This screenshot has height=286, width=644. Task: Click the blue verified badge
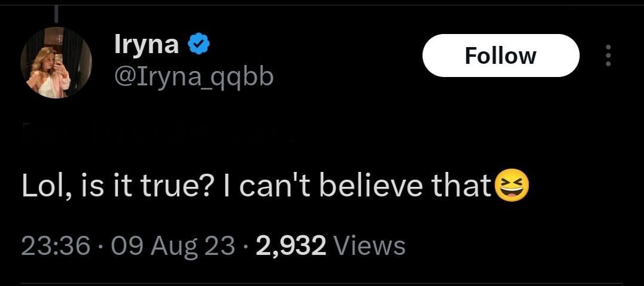[x=198, y=44]
